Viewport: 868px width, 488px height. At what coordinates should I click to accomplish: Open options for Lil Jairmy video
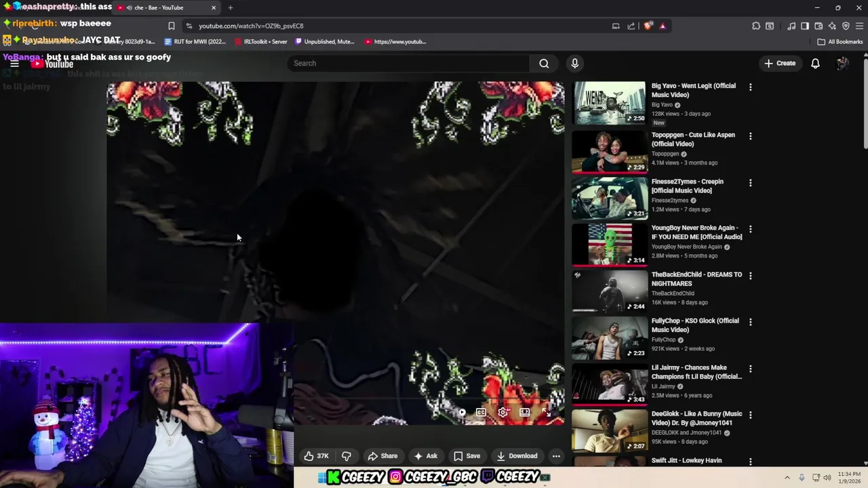pos(750,369)
